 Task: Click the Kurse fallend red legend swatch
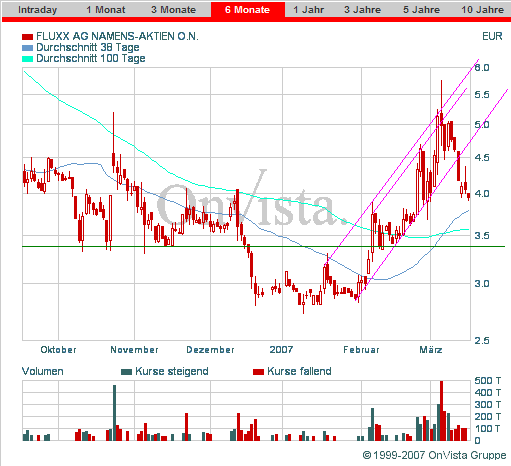[x=258, y=372]
